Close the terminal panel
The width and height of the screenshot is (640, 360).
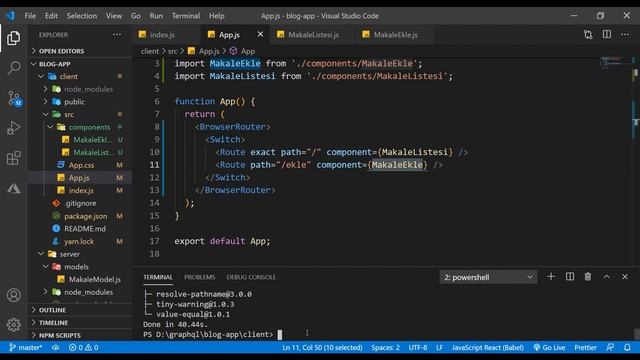pyautogui.click(x=625, y=277)
